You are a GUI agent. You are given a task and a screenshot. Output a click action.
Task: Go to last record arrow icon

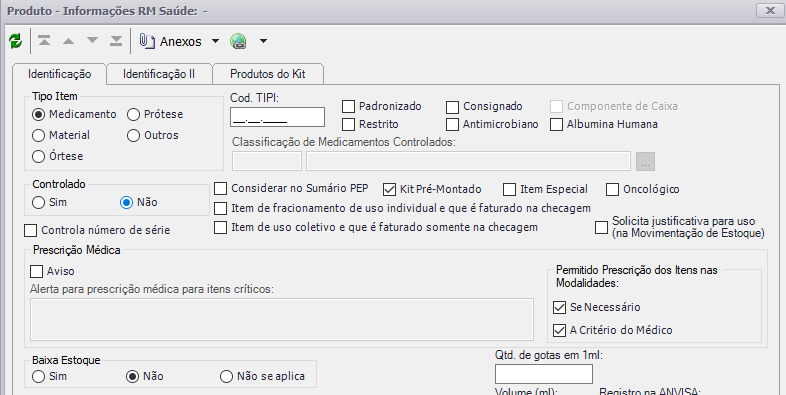(x=116, y=41)
